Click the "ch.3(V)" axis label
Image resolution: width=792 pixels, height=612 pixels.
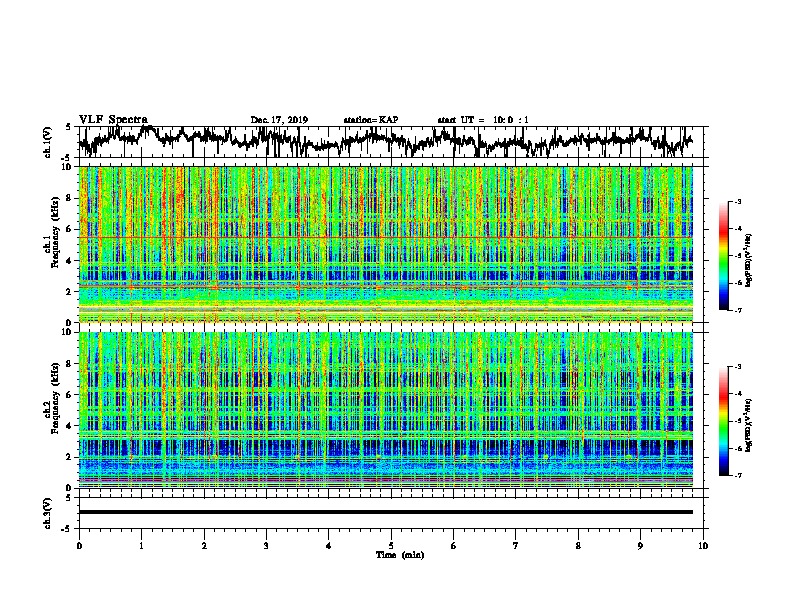coord(48,513)
